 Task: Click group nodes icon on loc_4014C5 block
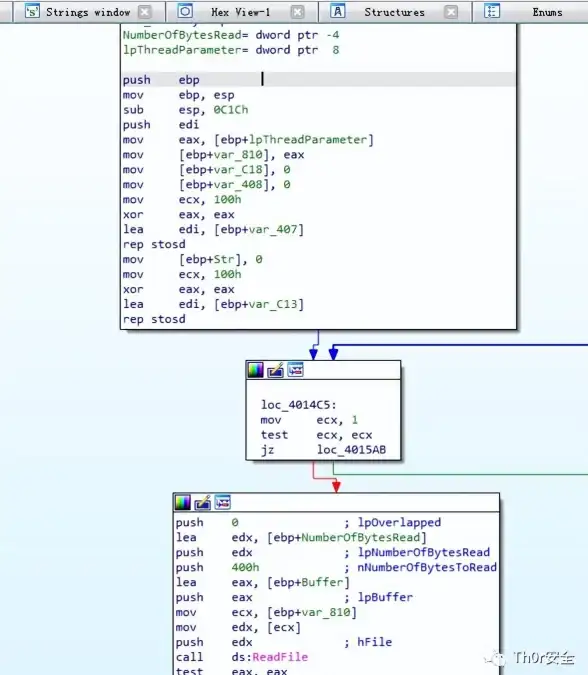tap(295, 370)
